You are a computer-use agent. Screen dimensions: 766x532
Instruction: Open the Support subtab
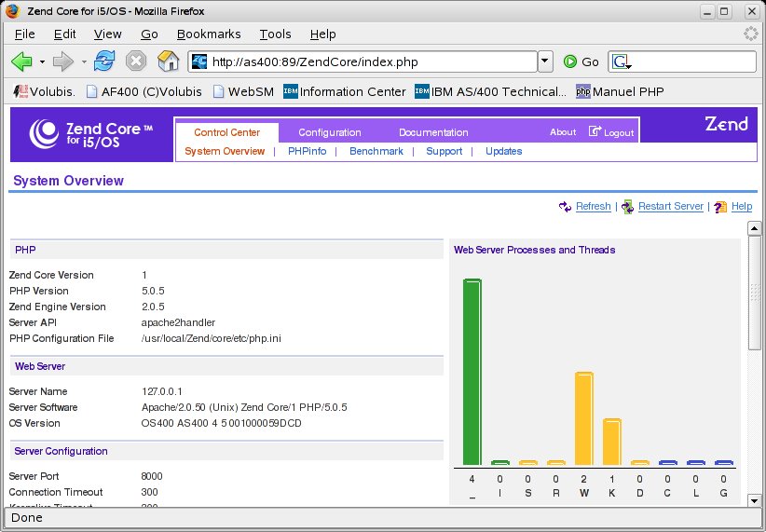click(445, 152)
